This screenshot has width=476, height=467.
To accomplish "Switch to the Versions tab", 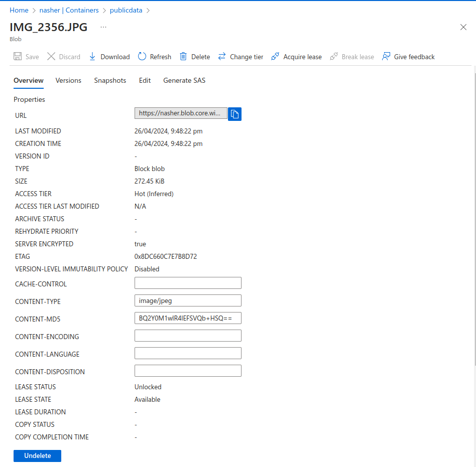I will pyautogui.click(x=68, y=80).
